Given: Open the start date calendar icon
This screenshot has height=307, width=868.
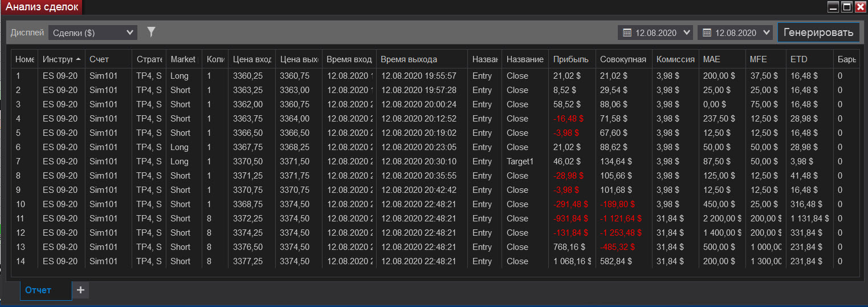Looking at the screenshot, I should pyautogui.click(x=627, y=33).
